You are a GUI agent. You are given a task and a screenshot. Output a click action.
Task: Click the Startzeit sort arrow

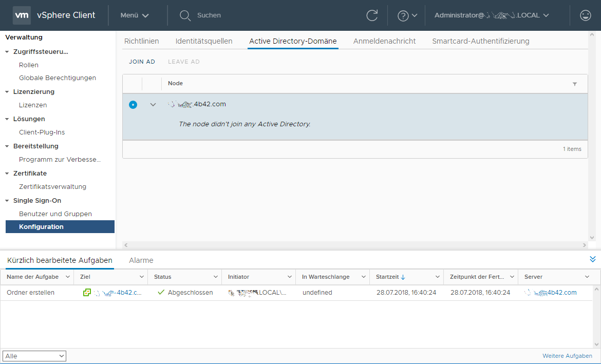click(x=403, y=277)
